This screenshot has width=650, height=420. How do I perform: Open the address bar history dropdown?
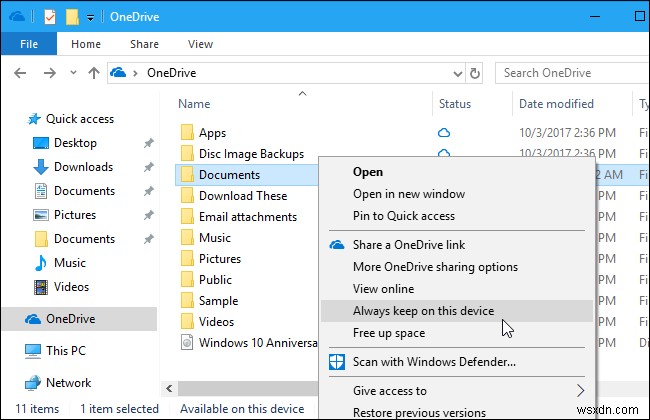[x=458, y=74]
